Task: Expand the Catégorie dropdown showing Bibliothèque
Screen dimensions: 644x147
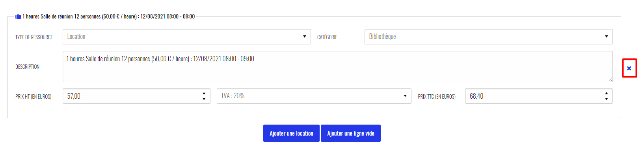Action: 488,37
